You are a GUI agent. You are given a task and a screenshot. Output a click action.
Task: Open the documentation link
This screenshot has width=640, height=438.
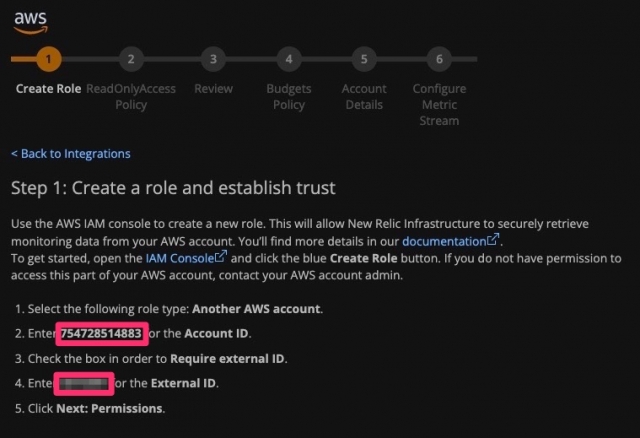(444, 241)
